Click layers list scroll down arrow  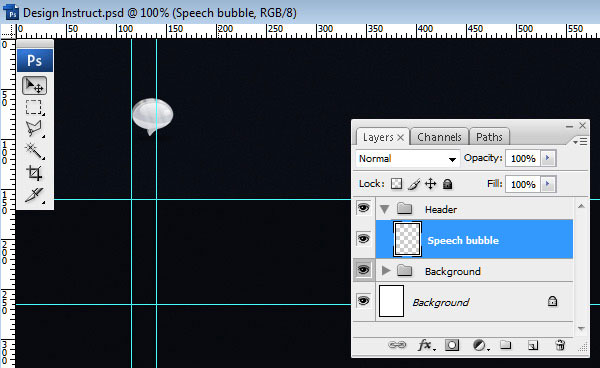click(581, 329)
